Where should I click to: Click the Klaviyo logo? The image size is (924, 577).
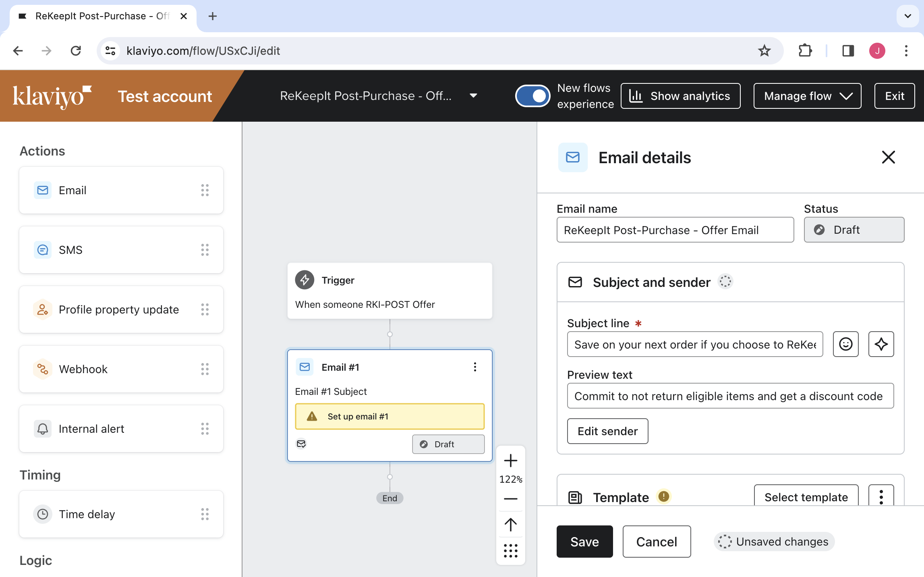click(x=52, y=96)
